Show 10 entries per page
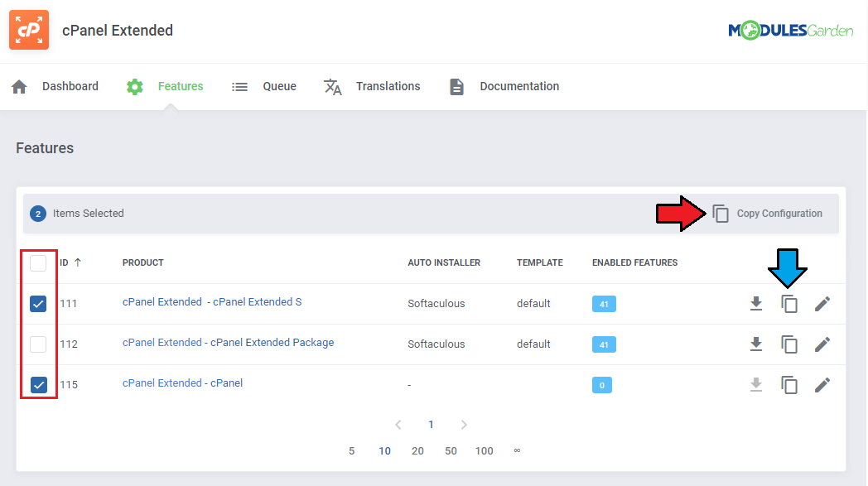 pyautogui.click(x=385, y=451)
